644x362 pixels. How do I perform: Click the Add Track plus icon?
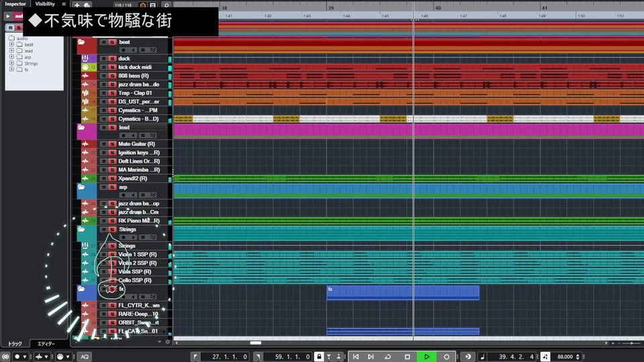[78, 5]
